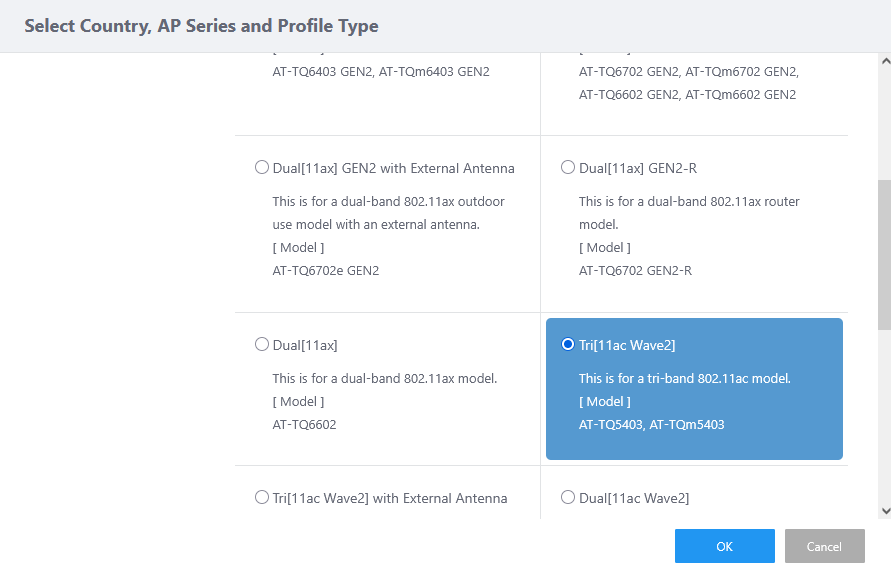Click the AT-TQ5403, AT-TQm5403 model text
Image resolution: width=891 pixels, height=585 pixels.
click(651, 424)
